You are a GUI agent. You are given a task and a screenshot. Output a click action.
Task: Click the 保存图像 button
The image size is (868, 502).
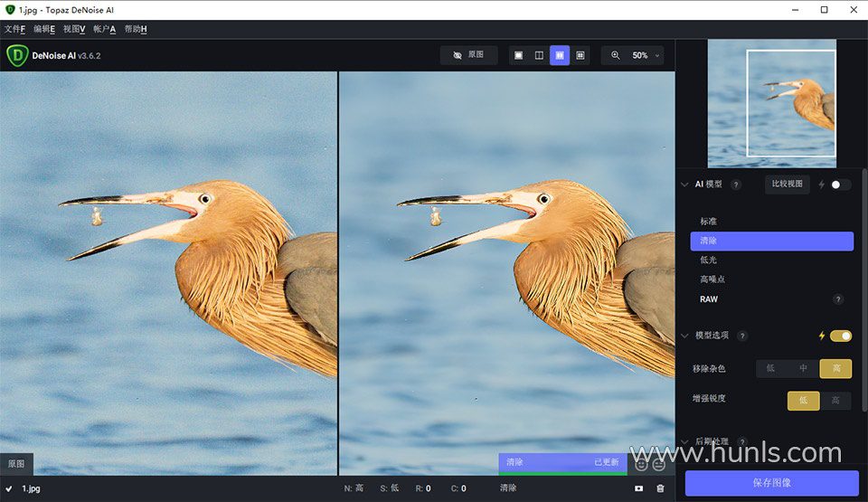point(771,483)
